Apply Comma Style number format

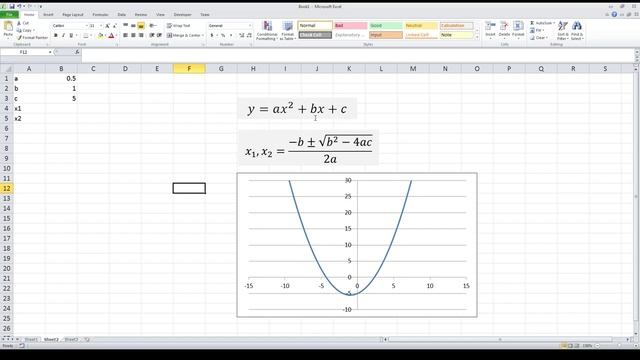pos(231,36)
